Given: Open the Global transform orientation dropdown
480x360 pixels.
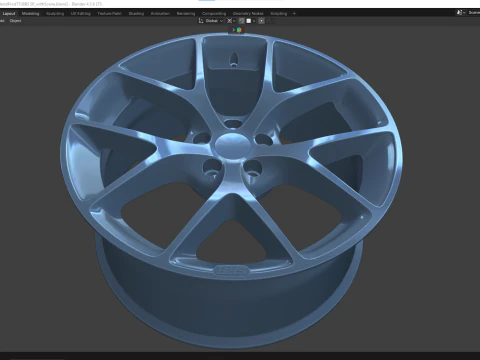Looking at the screenshot, I should pyautogui.click(x=211, y=21).
